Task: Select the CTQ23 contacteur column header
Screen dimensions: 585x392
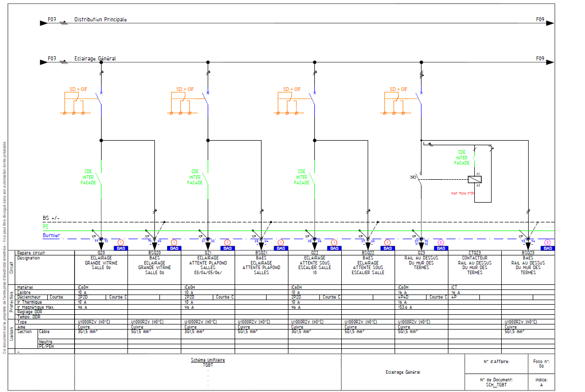Action: point(474,252)
